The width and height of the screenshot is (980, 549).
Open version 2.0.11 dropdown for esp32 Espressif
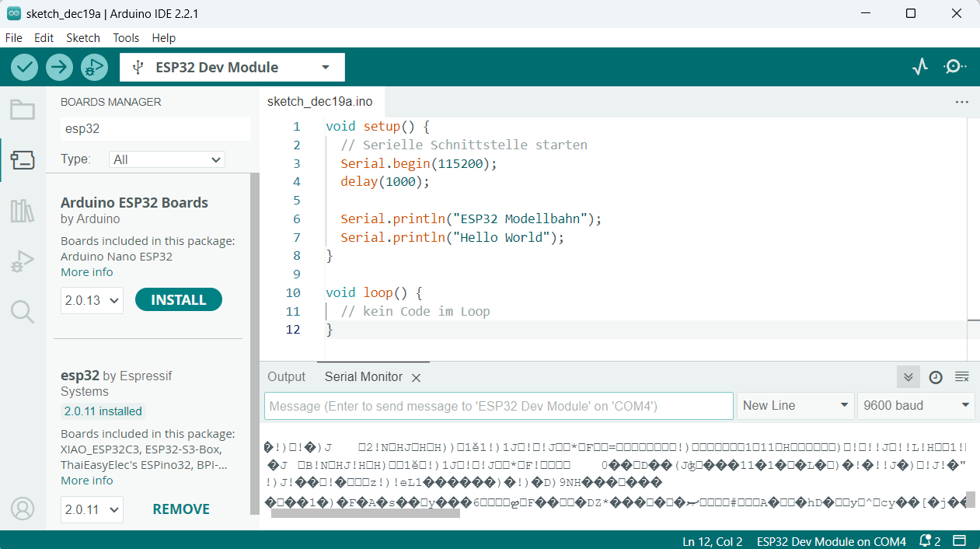(x=92, y=509)
